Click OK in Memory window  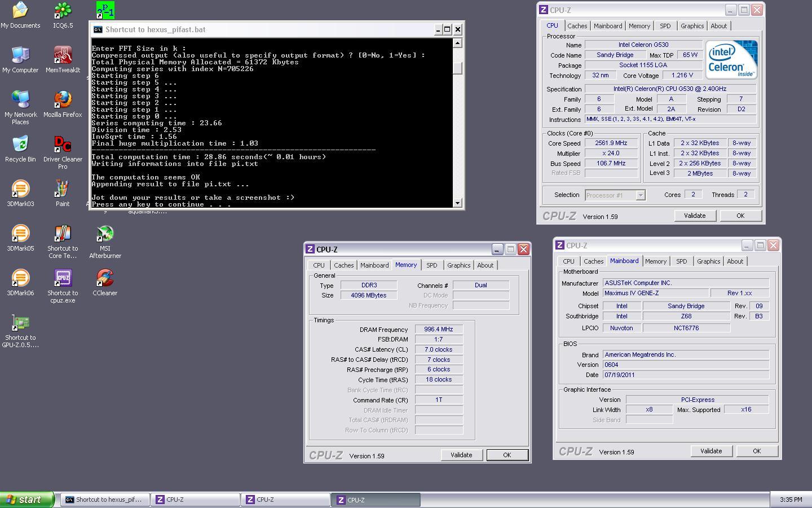(507, 455)
